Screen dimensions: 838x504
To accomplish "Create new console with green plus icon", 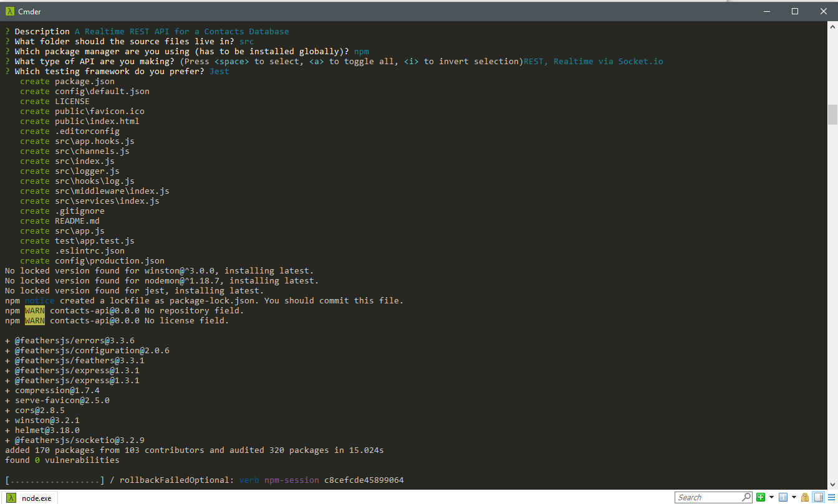I will (x=761, y=497).
